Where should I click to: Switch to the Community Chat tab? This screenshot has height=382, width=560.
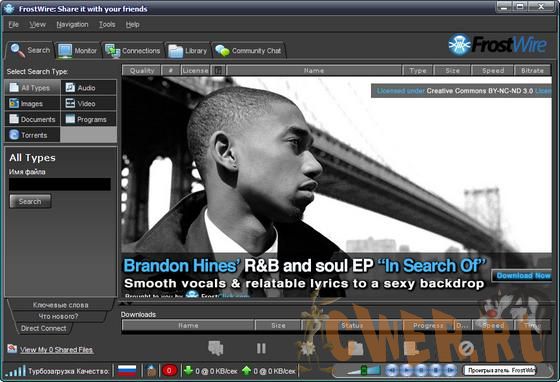pos(249,51)
